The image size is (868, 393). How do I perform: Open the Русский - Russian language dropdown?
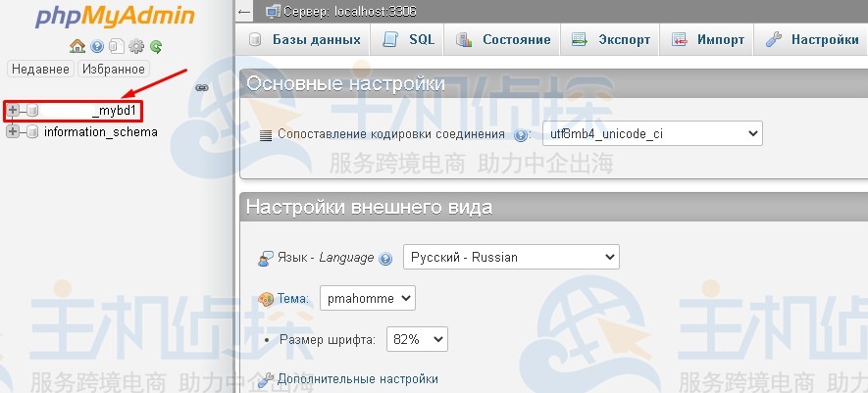511,258
